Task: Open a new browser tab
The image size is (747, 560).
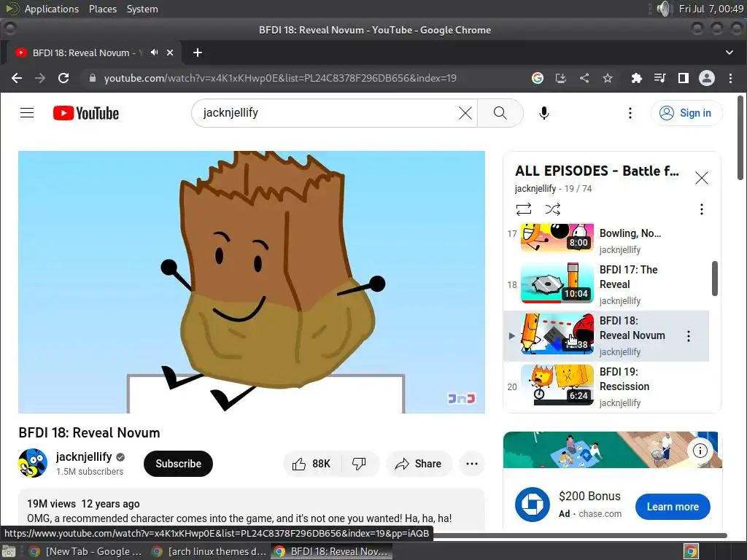Action: tap(198, 52)
